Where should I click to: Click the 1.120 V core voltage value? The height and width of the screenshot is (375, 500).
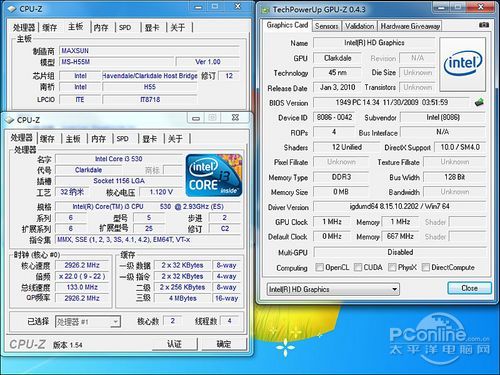(161, 192)
